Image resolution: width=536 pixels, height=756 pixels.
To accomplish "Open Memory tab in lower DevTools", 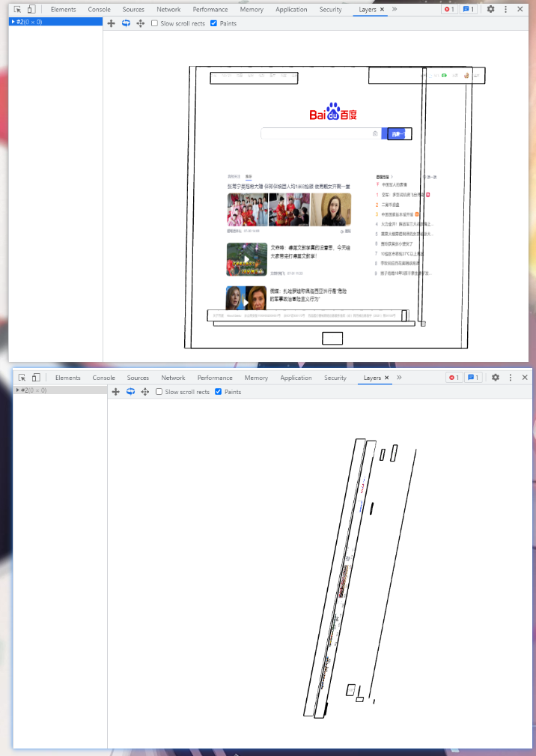I will pos(256,378).
